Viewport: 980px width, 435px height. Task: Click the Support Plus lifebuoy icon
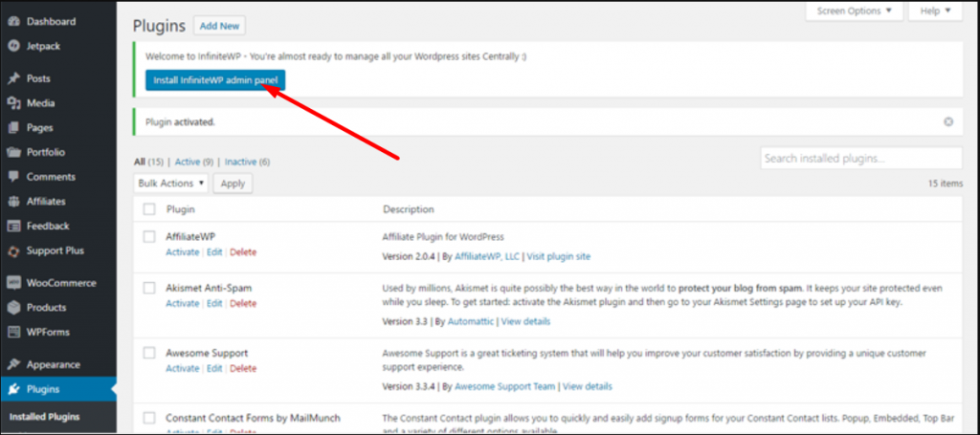[x=13, y=250]
